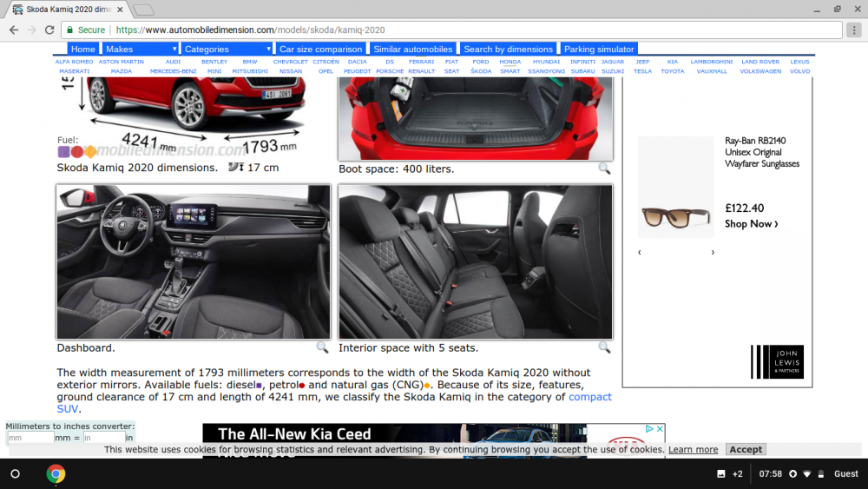868x489 pixels.
Task: Open Car size comparison menu item
Action: point(320,49)
